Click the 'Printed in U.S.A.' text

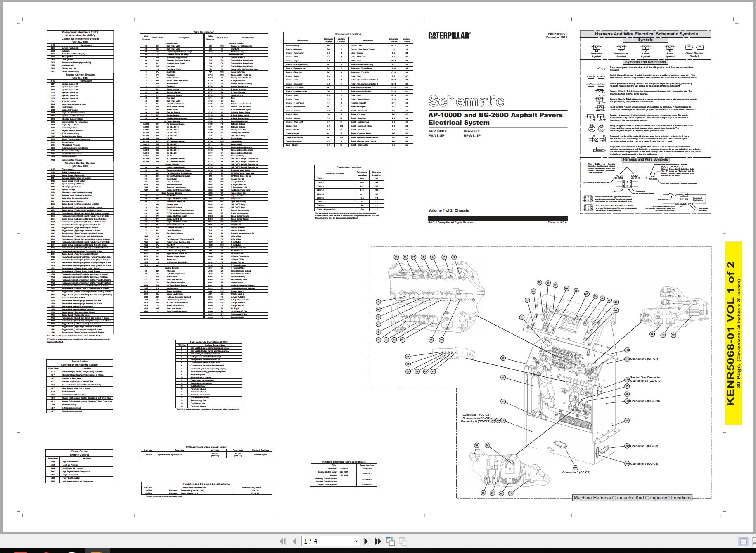click(x=557, y=222)
